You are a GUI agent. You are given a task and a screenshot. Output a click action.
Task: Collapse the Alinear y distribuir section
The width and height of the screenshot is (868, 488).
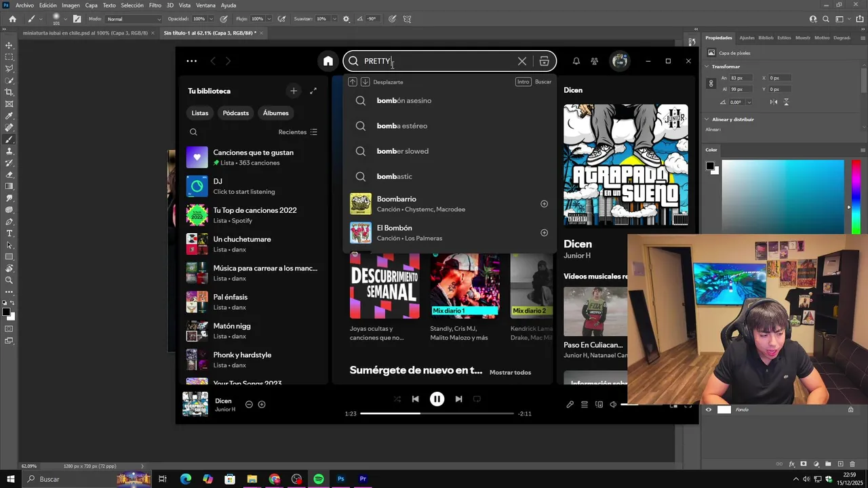click(707, 119)
